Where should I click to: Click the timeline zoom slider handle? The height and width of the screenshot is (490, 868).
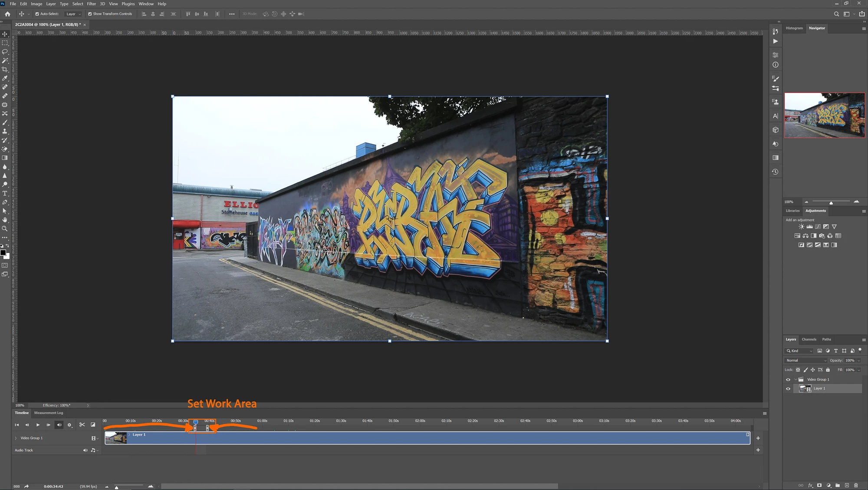116,487
